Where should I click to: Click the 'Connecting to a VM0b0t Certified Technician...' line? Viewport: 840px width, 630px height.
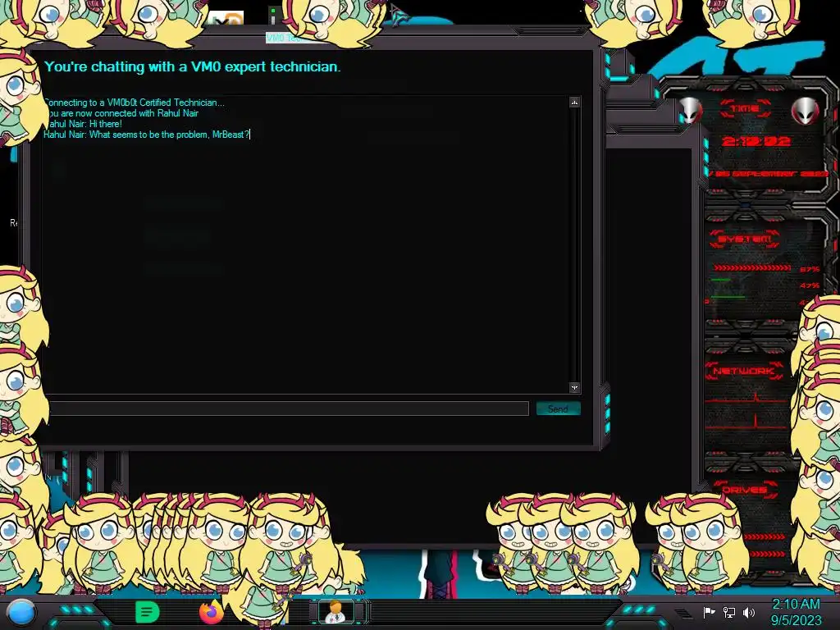coord(134,103)
